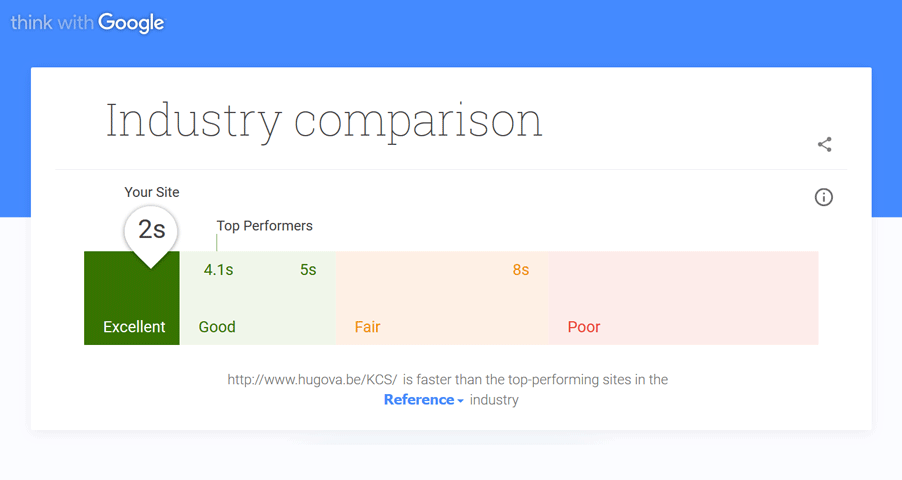Click the share icon
This screenshot has width=902, height=480.
click(824, 144)
